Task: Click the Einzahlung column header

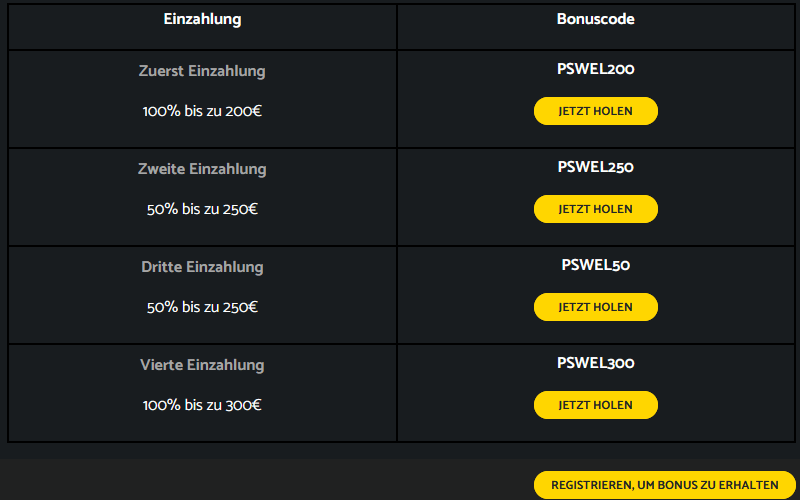Action: (x=202, y=19)
